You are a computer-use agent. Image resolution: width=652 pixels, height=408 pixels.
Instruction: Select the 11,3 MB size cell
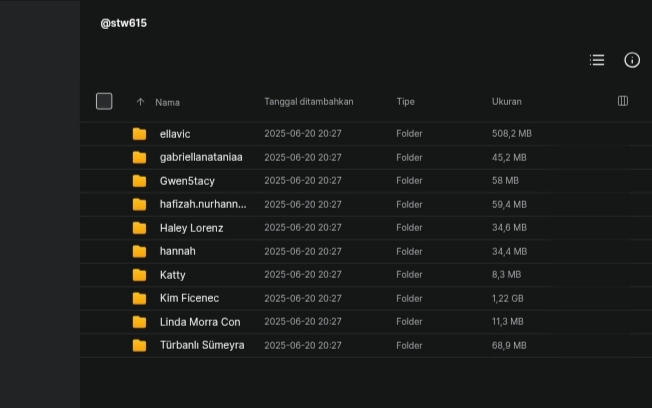click(508, 321)
